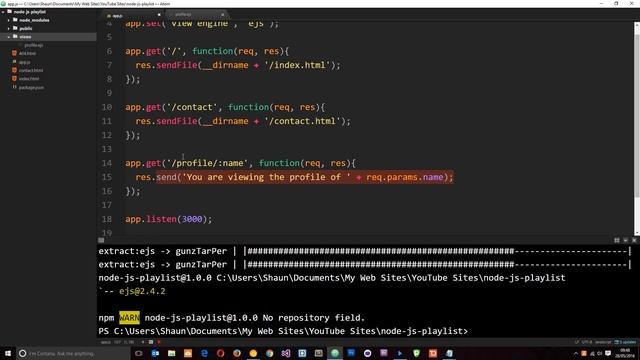Click '/profile/:name' route string on line 14
This screenshot has height=360, width=640.
(x=207, y=163)
